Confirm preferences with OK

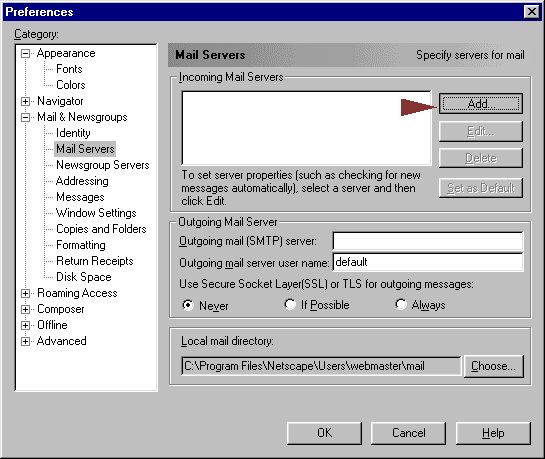(324, 433)
